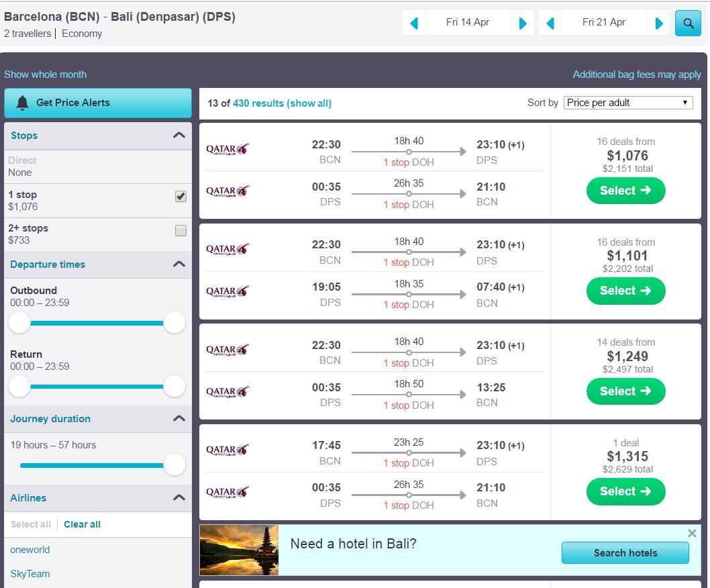Click Return departure slider left handle
The height and width of the screenshot is (588, 710).
tap(19, 387)
